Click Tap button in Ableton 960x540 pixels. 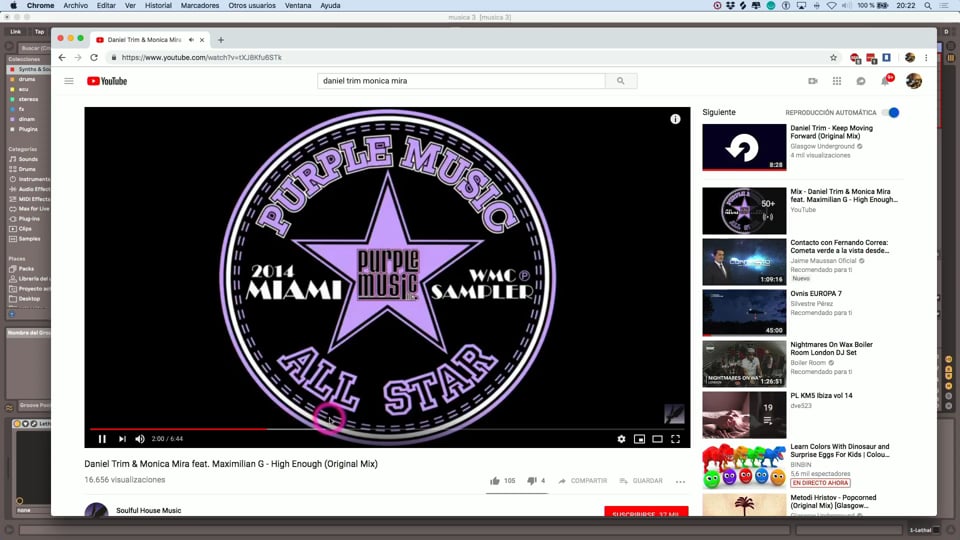[x=39, y=32]
